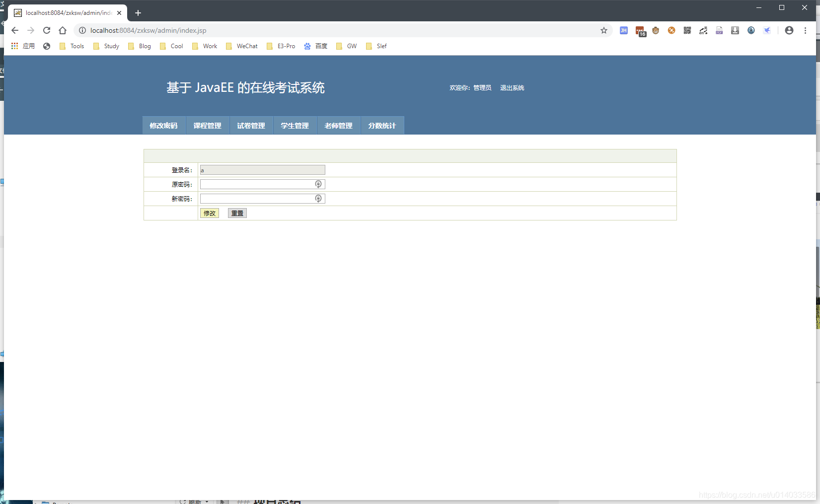The height and width of the screenshot is (504, 820).
Task: Expand the GW bookmark folder
Action: 347,46
